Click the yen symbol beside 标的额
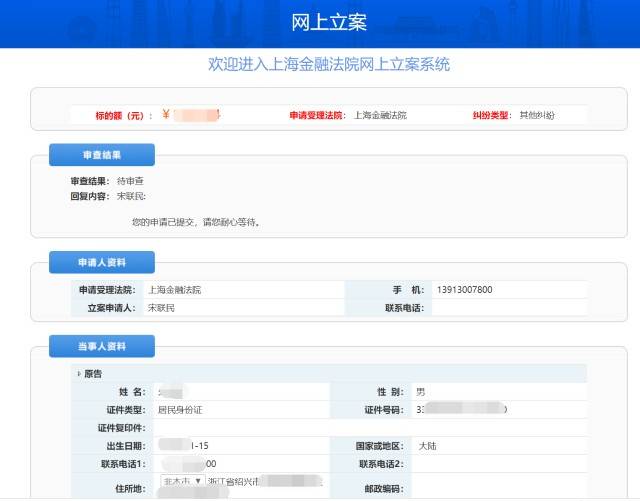This screenshot has width=640, height=501. (x=165, y=115)
